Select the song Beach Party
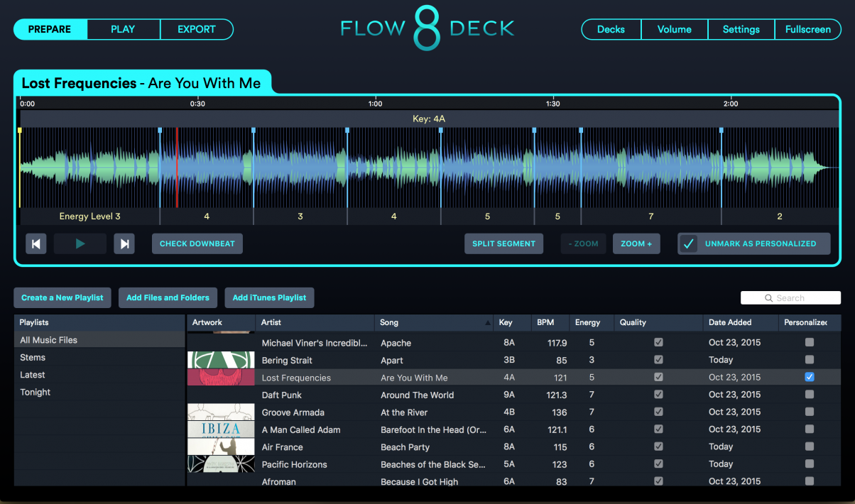The width and height of the screenshot is (855, 504). [405, 447]
